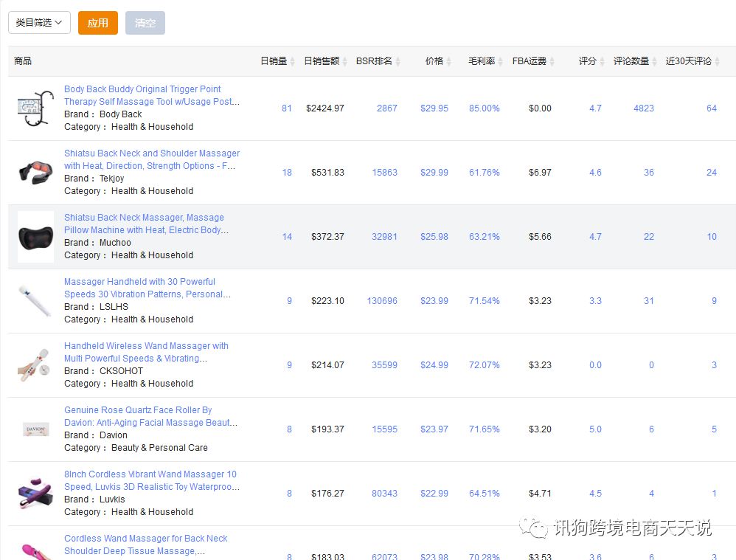Sort by 评论数量 column sort icon
The image size is (736, 560).
point(655,61)
